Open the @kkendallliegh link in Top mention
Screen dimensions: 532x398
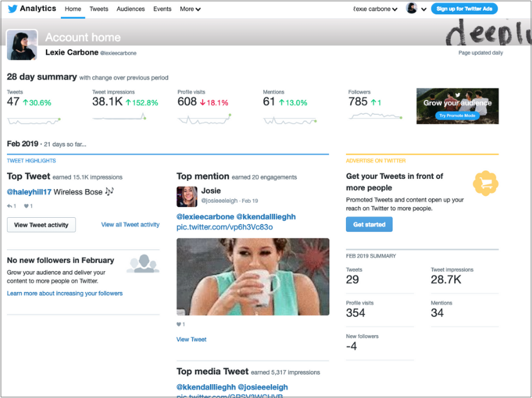266,217
